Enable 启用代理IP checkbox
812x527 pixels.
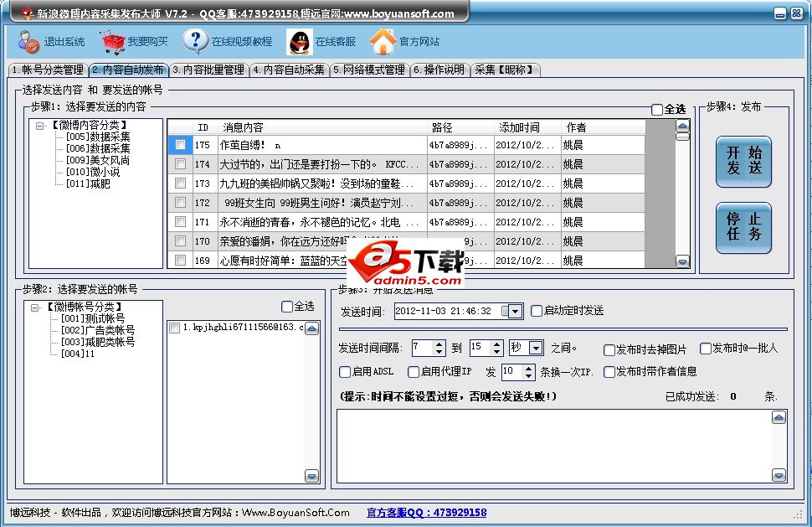(414, 372)
